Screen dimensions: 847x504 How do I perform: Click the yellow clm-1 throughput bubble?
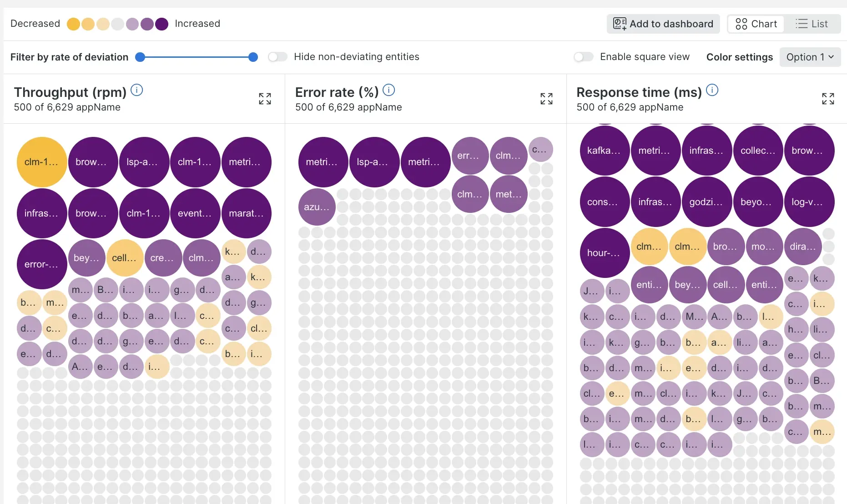(42, 162)
